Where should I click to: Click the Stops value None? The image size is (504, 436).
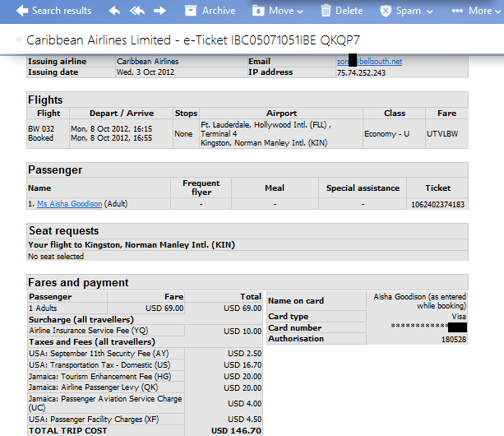[183, 134]
